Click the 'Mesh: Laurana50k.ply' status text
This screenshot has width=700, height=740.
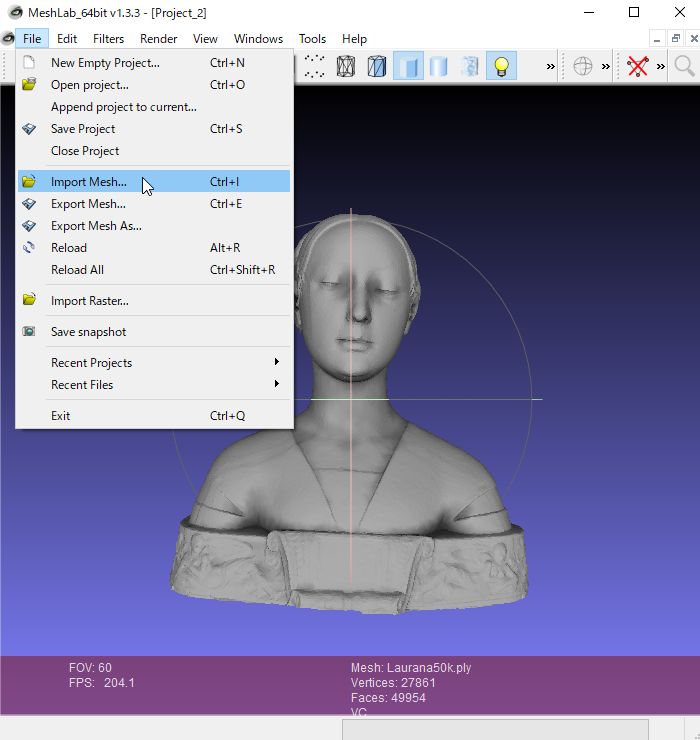point(411,668)
